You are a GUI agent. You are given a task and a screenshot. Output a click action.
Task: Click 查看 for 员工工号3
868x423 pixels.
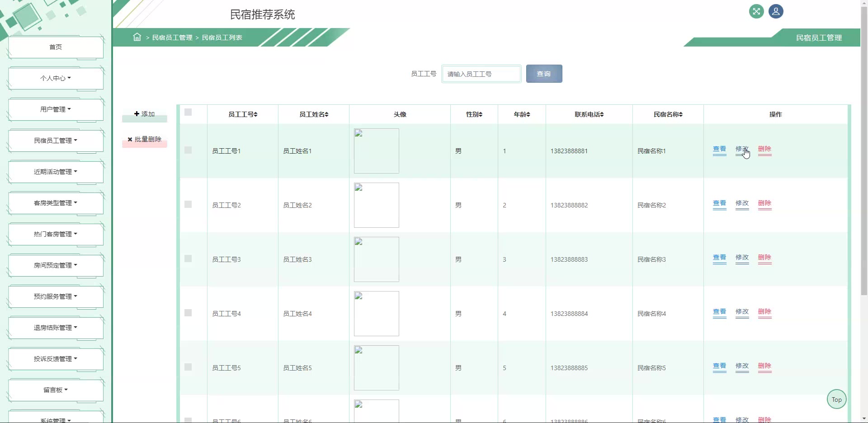719,258
